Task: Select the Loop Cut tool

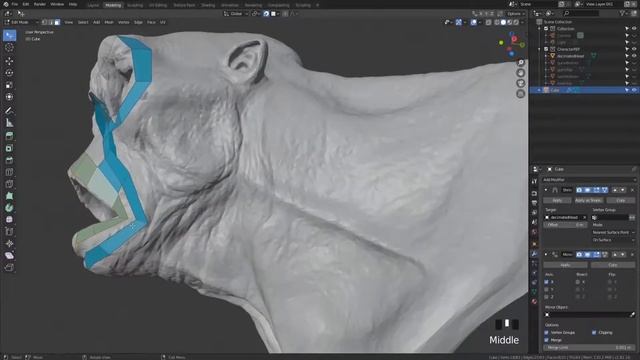Action: point(9,172)
